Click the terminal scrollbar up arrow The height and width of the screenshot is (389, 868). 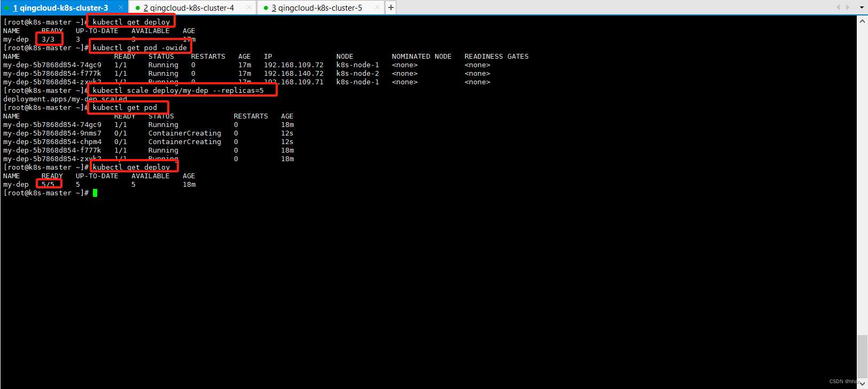click(x=862, y=21)
